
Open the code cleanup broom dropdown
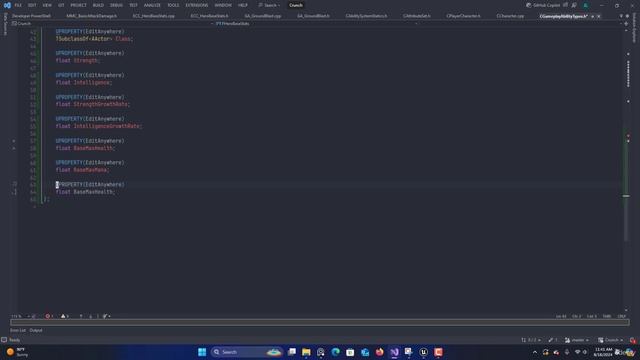pos(107,316)
